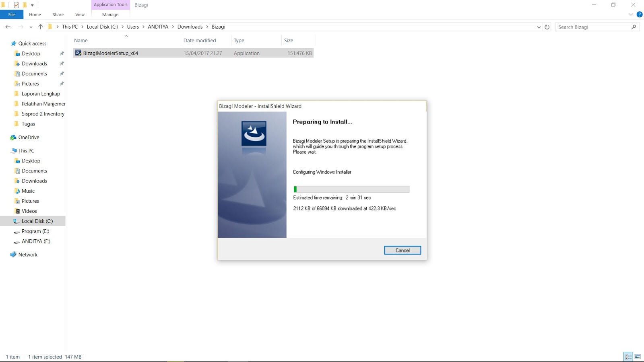Switch to the View ribbon tab

[80, 14]
